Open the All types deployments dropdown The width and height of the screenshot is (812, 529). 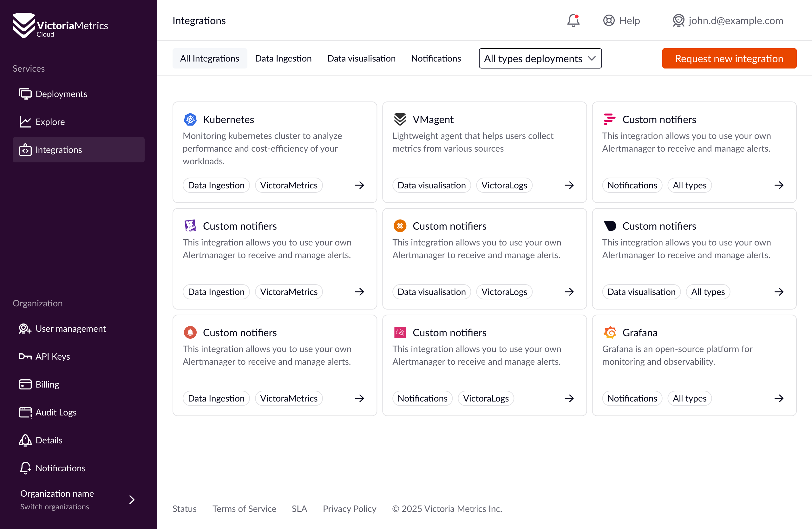coord(540,58)
